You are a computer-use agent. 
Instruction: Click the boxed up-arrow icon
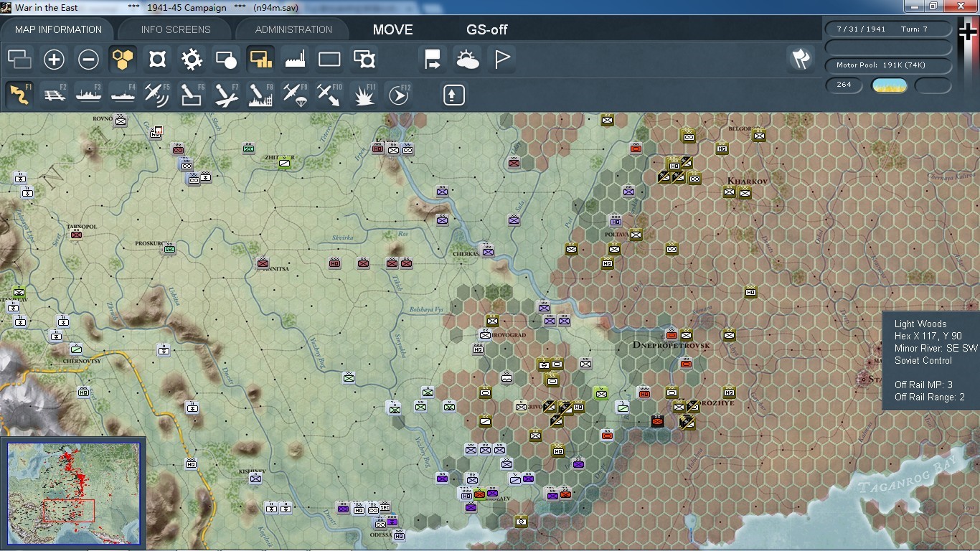(453, 95)
